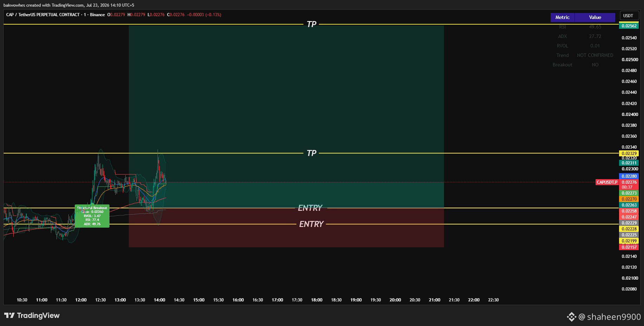Click the 0.02100 price scale tick
The width and height of the screenshot is (644, 326).
pos(630,278)
